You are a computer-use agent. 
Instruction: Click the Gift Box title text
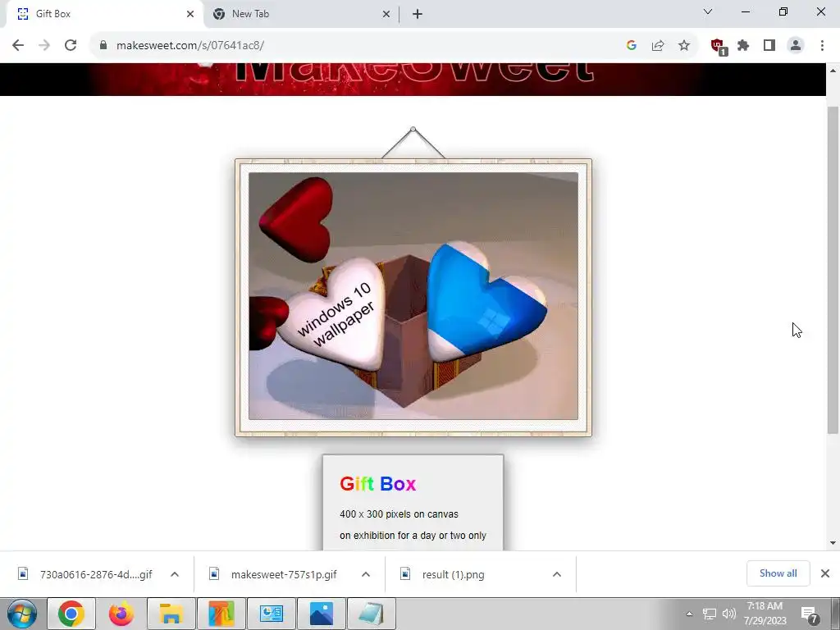coord(377,484)
